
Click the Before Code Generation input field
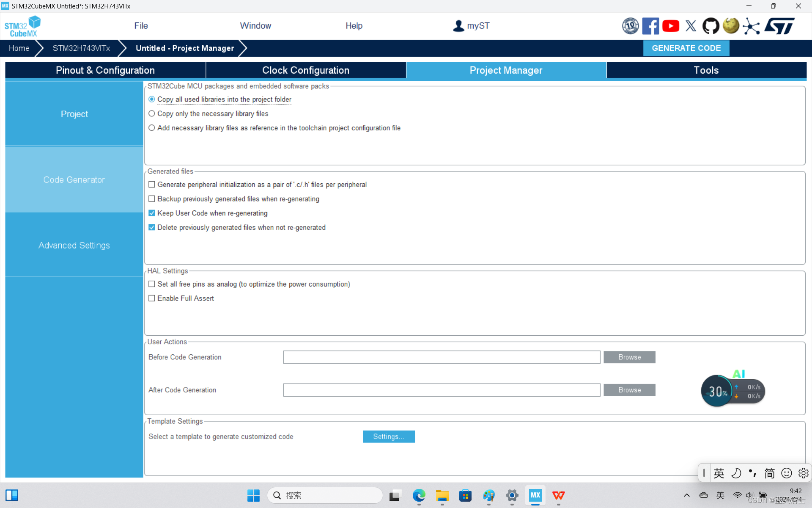[442, 357]
